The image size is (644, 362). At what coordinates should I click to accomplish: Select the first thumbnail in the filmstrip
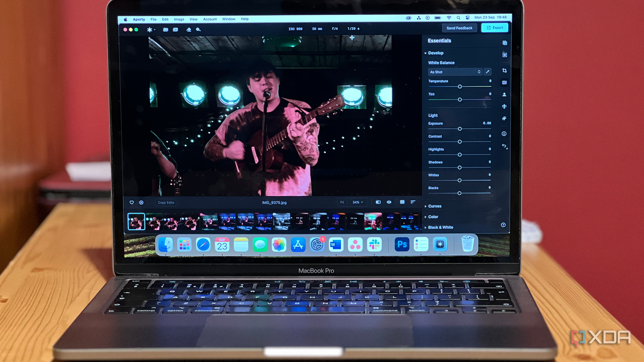(136, 220)
